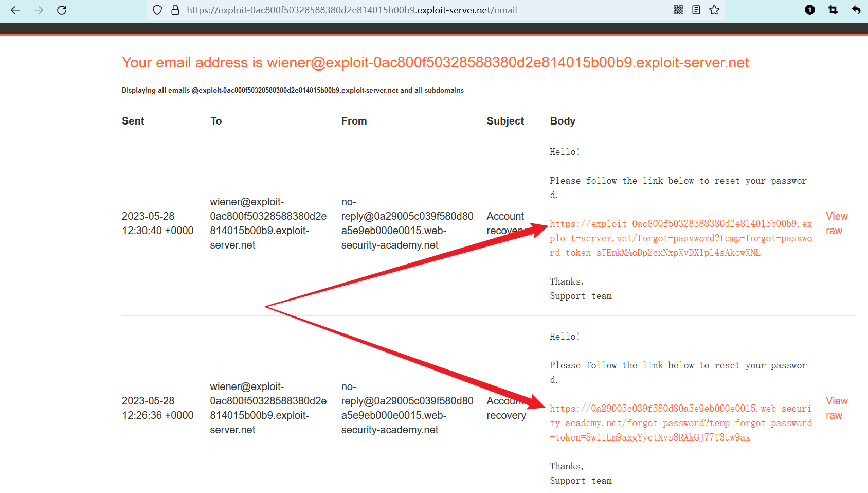868x493 pixels.
Task: Reload the current page
Action: (x=62, y=10)
